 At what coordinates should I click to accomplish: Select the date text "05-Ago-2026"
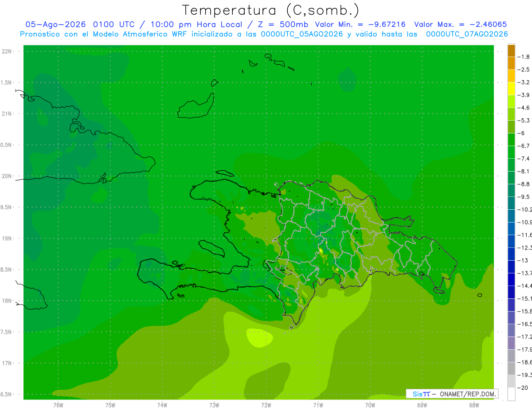coord(56,24)
